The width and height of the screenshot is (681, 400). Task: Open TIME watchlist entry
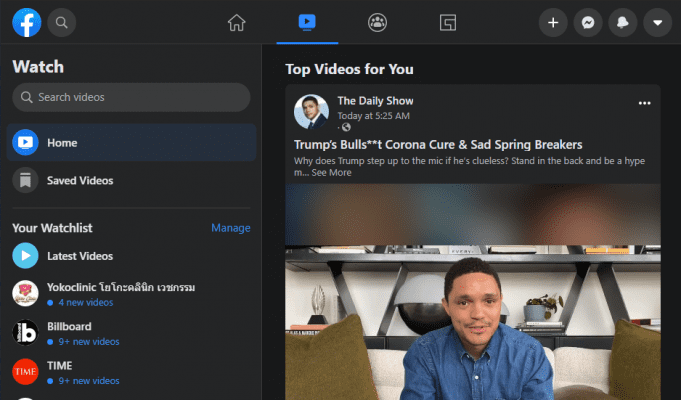pos(131,372)
